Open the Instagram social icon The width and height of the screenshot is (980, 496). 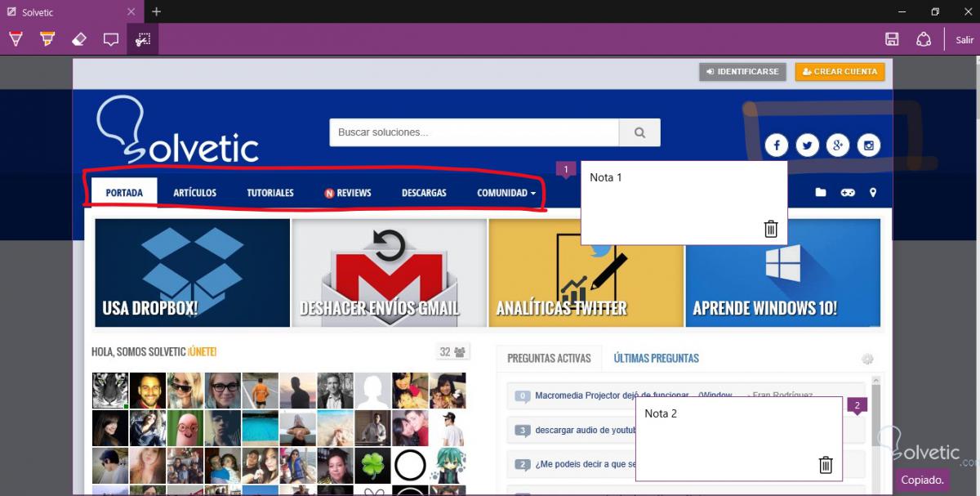(870, 145)
